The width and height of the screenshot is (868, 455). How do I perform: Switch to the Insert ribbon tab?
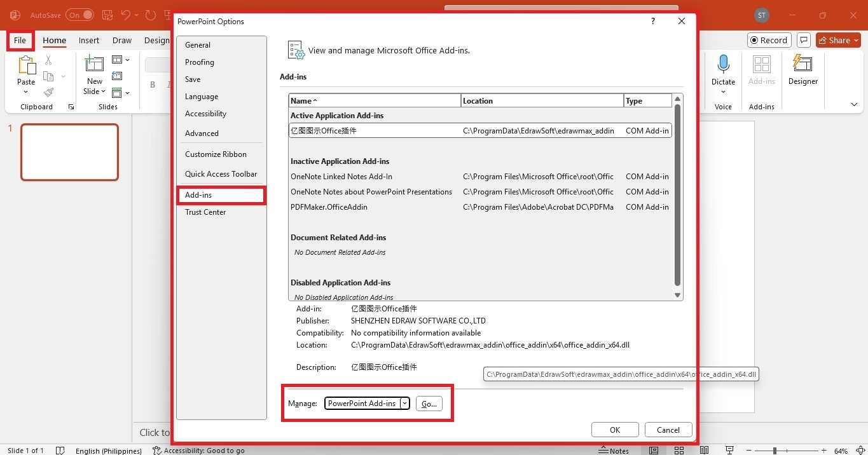click(x=89, y=40)
